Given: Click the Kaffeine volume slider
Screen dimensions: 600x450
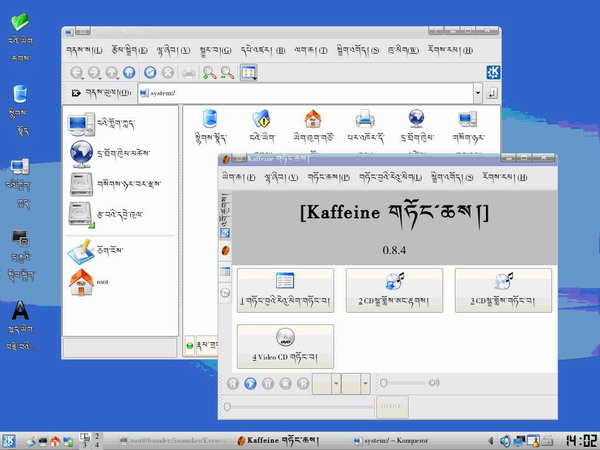Looking at the screenshot, I should coord(402,383).
